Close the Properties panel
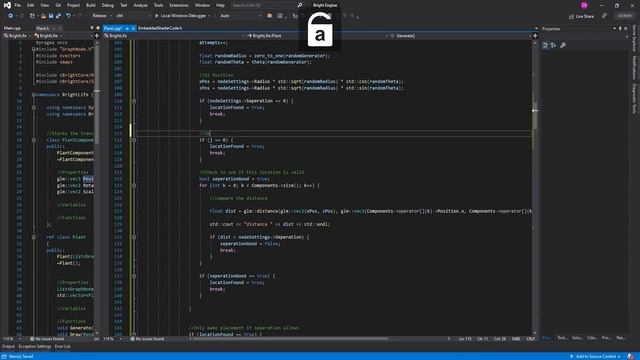640x360 pixels. [626, 29]
